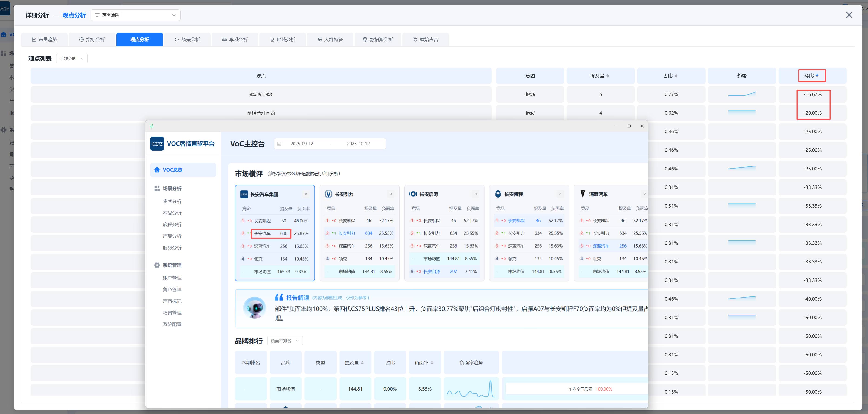The image size is (868, 414).
Task: Open 长安引力 card expand arrow icon
Action: coord(390,194)
